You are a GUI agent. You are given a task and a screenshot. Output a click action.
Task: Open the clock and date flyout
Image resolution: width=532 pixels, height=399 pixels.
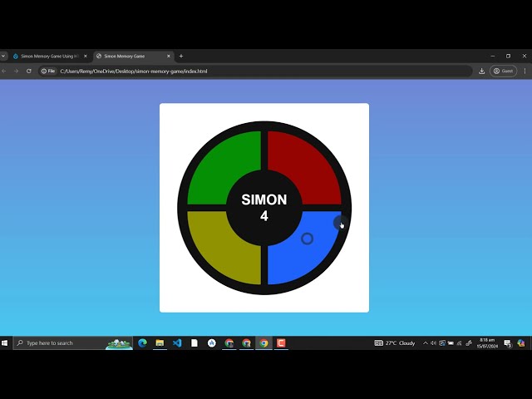click(x=487, y=343)
